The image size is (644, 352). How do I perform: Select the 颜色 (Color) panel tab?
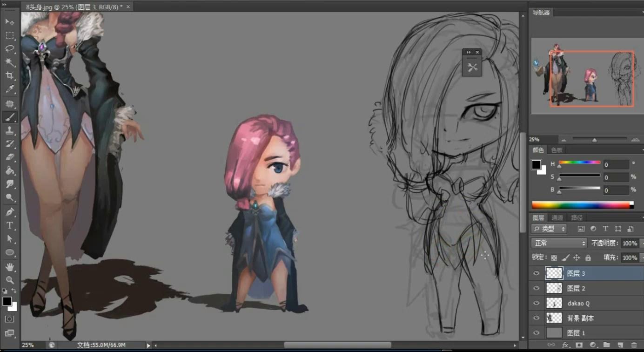coord(538,150)
